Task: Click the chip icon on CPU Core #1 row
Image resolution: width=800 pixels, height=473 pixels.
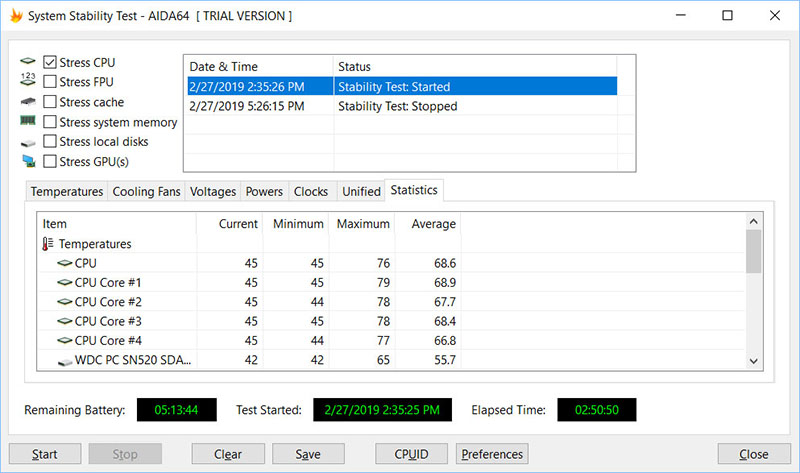Action: pos(65,283)
